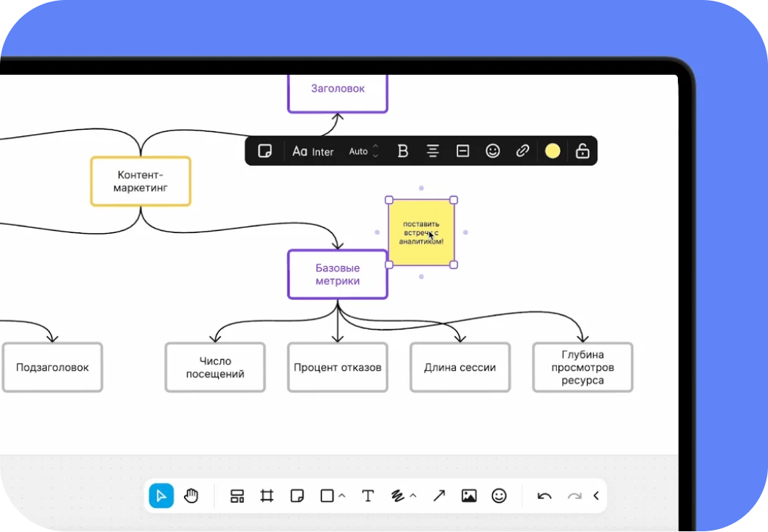Select the Глубина просмотров ресурса block

tap(583, 367)
